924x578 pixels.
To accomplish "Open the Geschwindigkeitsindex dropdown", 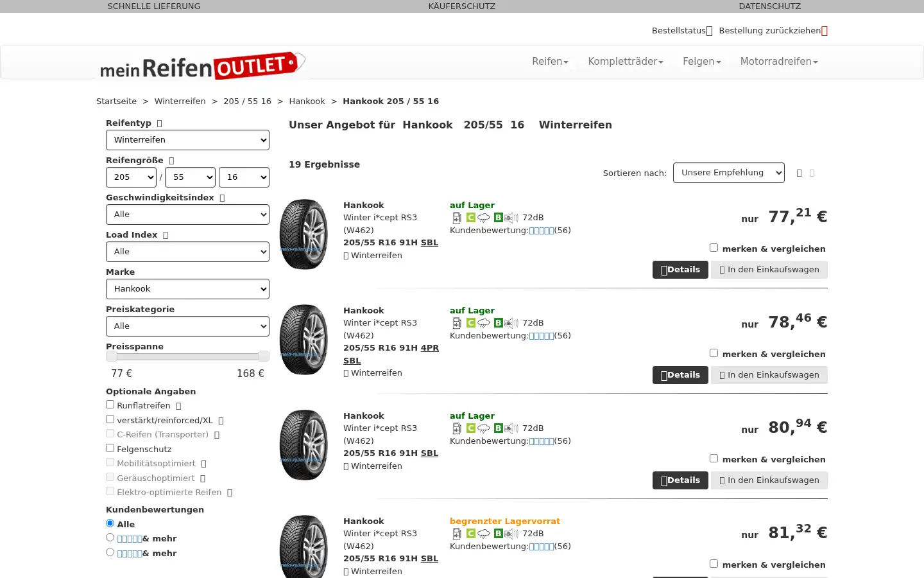I will (187, 215).
